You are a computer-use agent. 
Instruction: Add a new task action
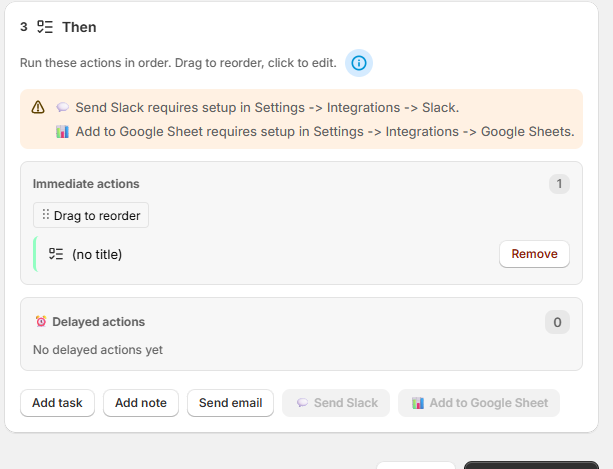pyautogui.click(x=57, y=403)
